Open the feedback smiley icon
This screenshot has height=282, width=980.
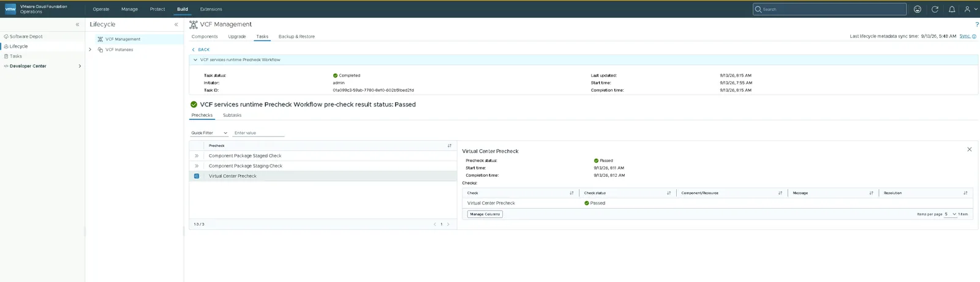(x=918, y=9)
